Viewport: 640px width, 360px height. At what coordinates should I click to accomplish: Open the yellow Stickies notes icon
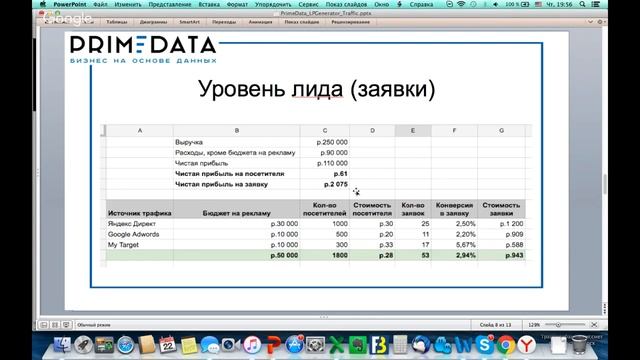[x=189, y=345]
